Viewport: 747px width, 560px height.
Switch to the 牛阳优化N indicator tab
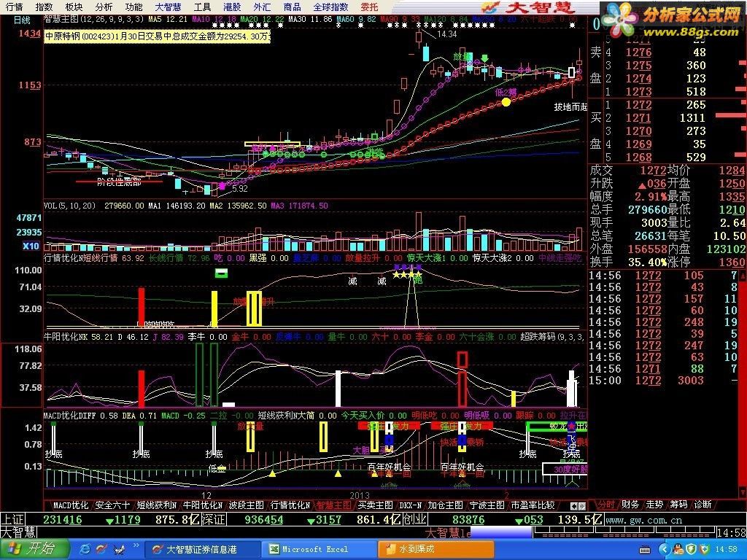click(203, 505)
